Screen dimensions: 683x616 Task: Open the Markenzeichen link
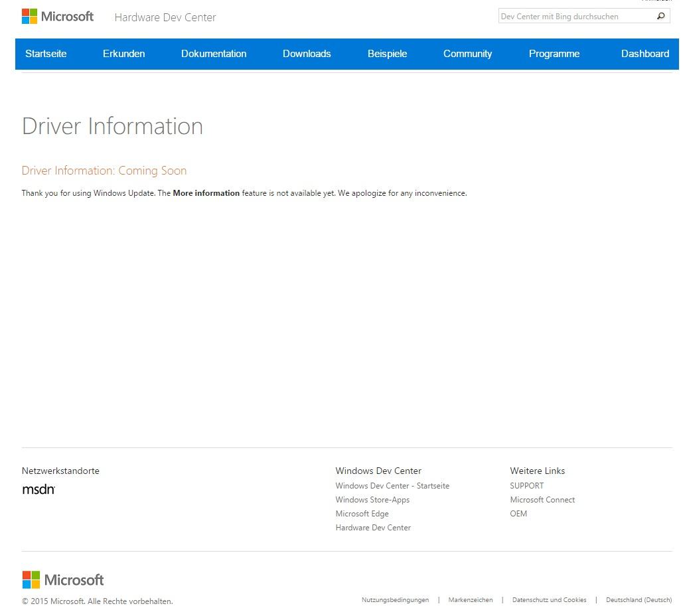(471, 600)
